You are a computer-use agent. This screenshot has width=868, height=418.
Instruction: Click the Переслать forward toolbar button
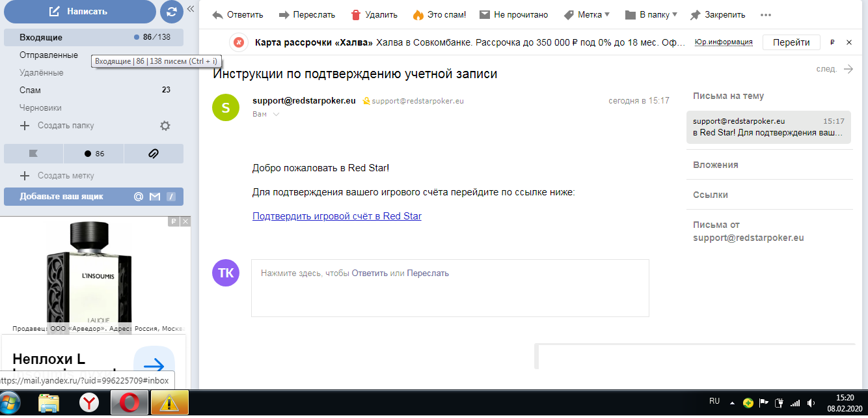pyautogui.click(x=306, y=14)
